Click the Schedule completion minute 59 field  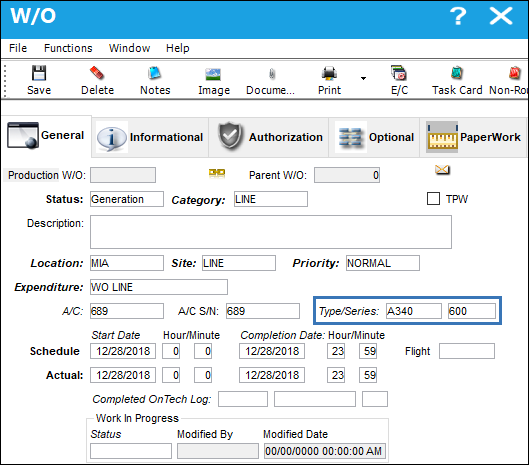(x=368, y=351)
